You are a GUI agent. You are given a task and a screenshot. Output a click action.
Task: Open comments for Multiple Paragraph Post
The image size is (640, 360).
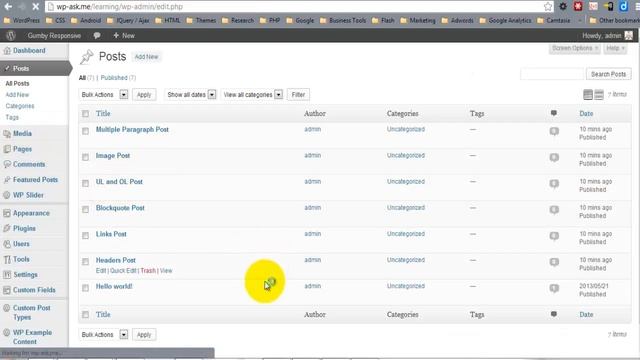pos(554,131)
